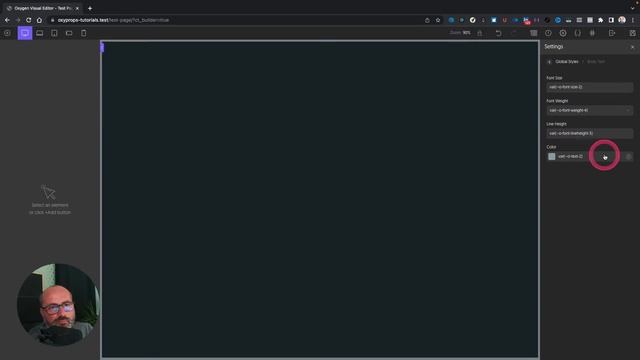
Task: Click the save icon at toolbar end
Action: point(632,33)
